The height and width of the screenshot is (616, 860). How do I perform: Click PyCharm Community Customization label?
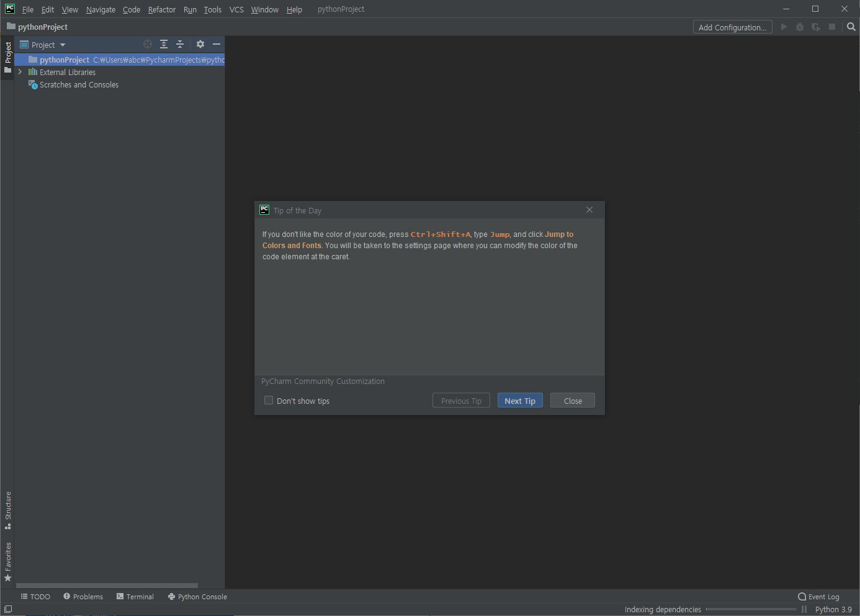(323, 381)
